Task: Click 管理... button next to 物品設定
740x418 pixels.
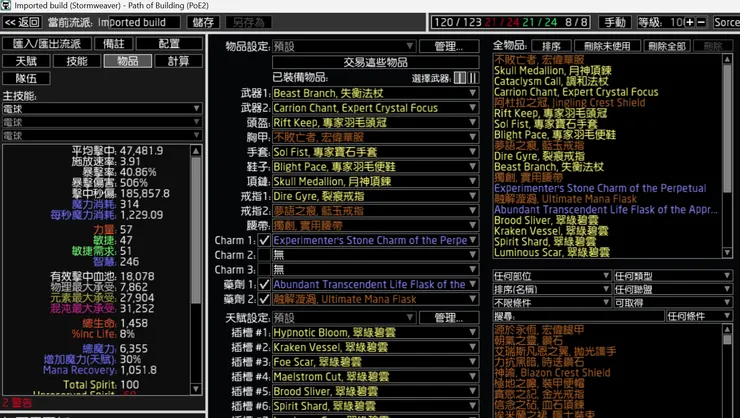Action: coord(449,46)
